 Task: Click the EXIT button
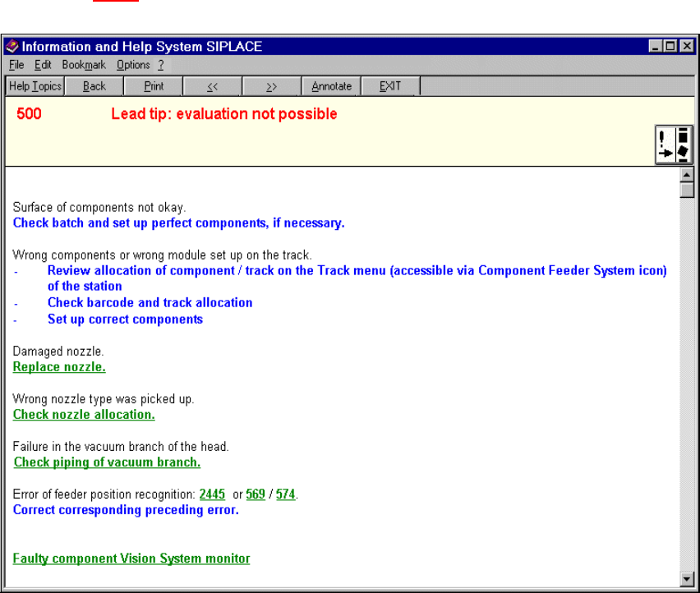[390, 86]
